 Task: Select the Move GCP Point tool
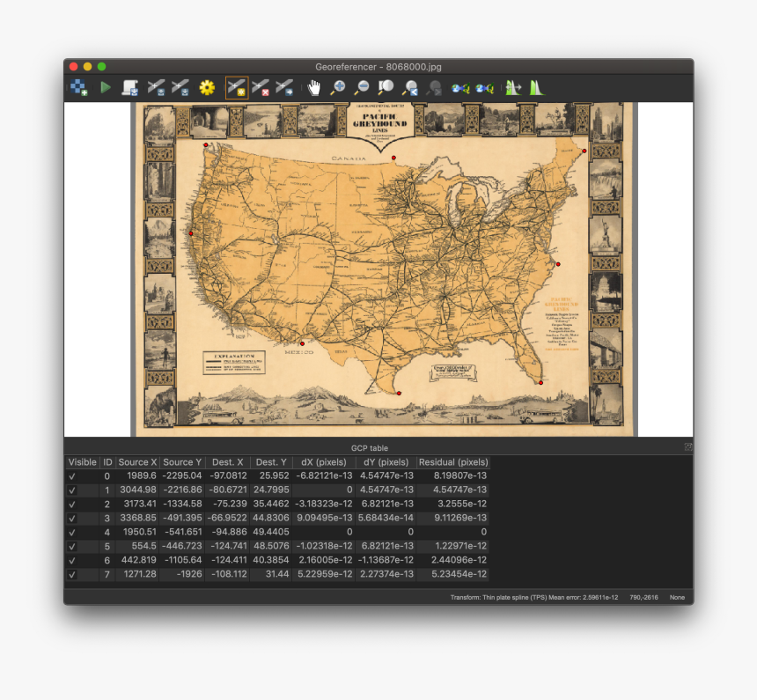(284, 86)
